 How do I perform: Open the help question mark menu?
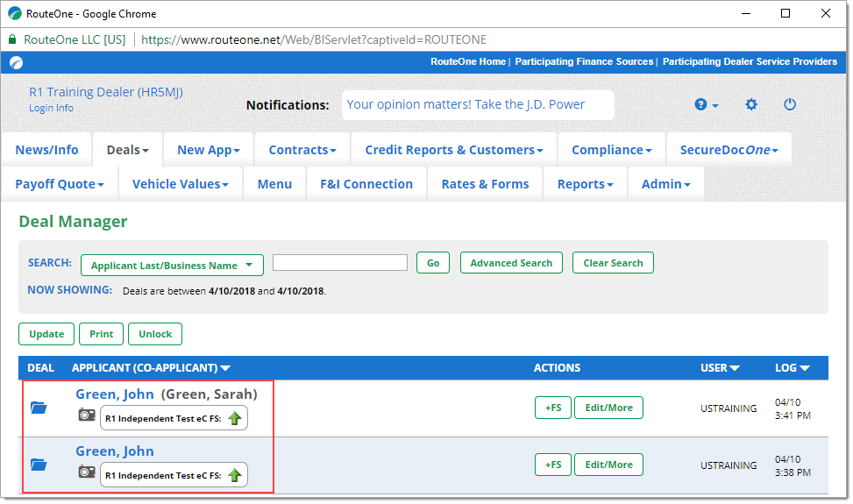coord(706,104)
